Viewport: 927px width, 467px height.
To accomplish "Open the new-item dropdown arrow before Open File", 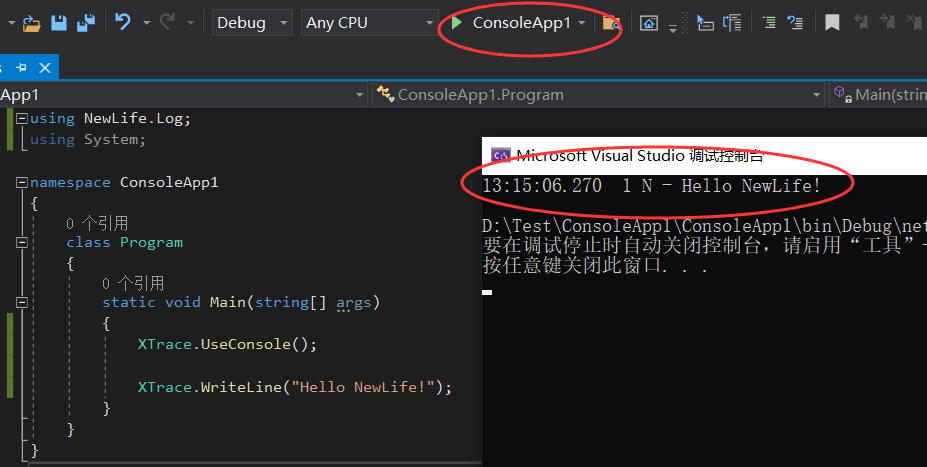I will coord(11,23).
